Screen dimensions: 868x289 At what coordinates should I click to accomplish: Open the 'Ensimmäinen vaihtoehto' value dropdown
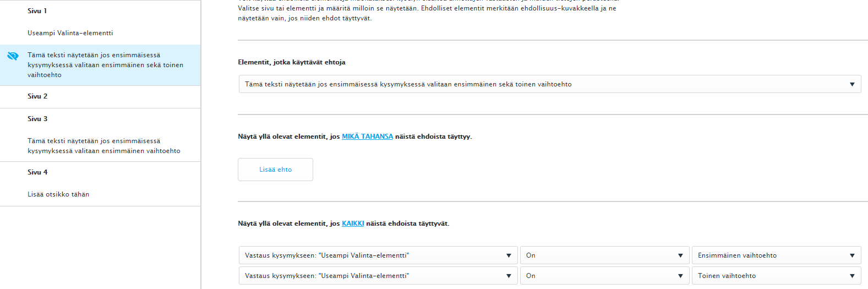pos(776,255)
